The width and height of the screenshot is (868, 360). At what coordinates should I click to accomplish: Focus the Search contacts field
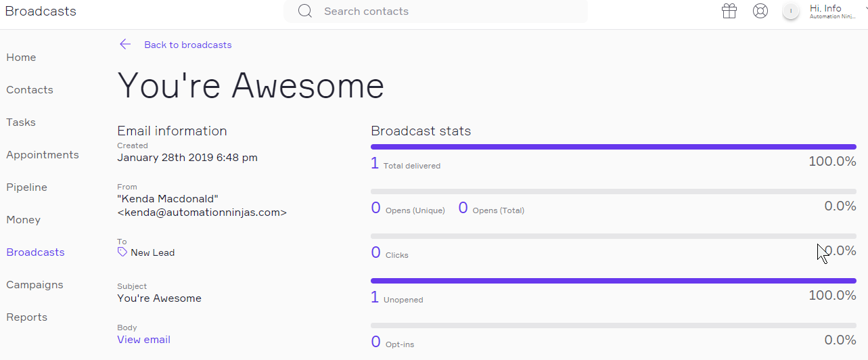tap(447, 11)
